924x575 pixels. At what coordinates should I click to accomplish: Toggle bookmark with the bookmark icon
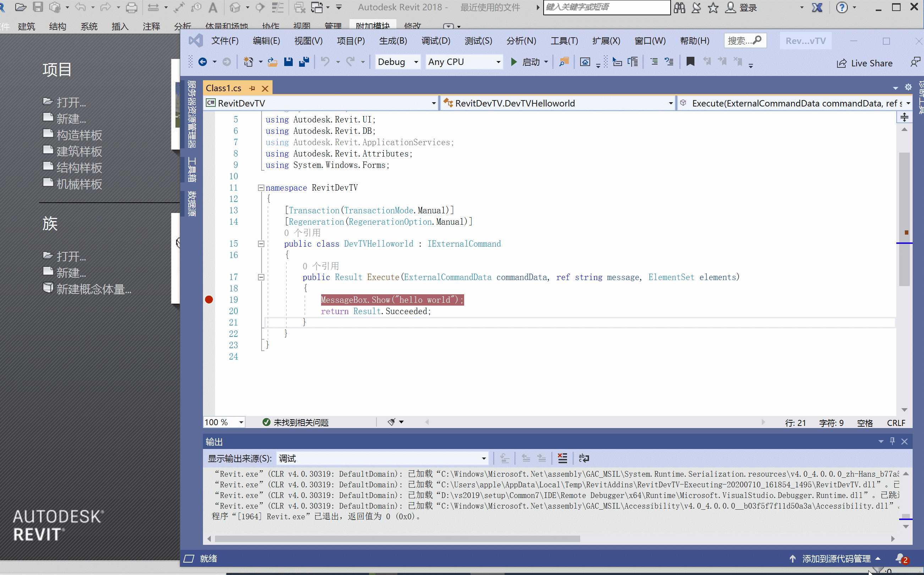tap(690, 62)
